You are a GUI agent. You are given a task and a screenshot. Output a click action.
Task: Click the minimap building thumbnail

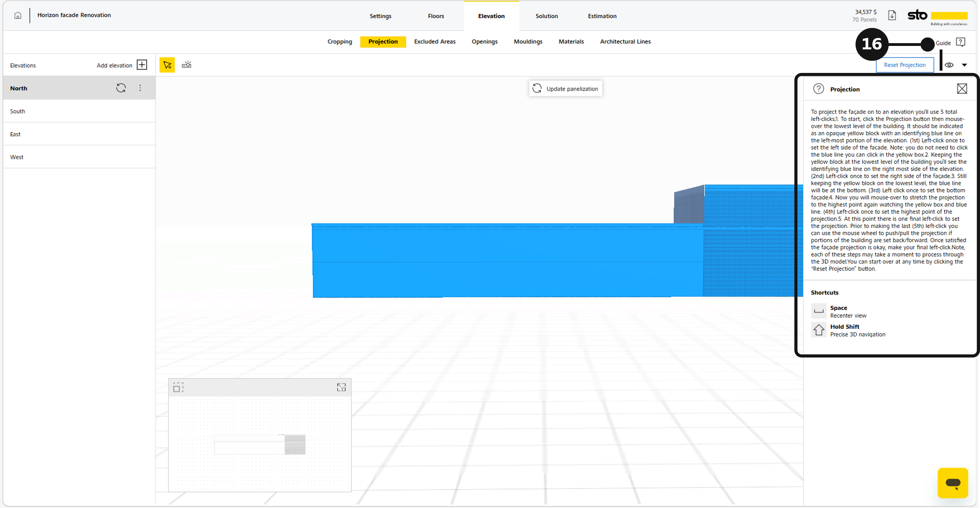click(260, 444)
